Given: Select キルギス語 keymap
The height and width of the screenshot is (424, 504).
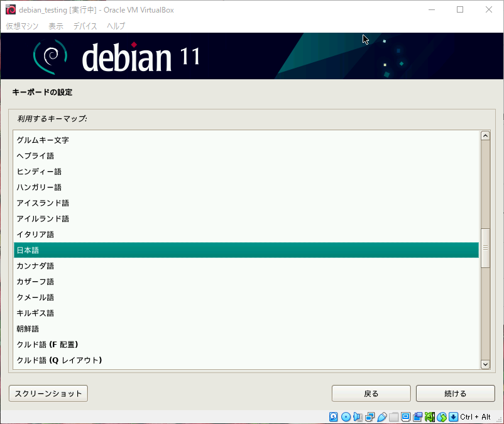Looking at the screenshot, I should point(246,313).
